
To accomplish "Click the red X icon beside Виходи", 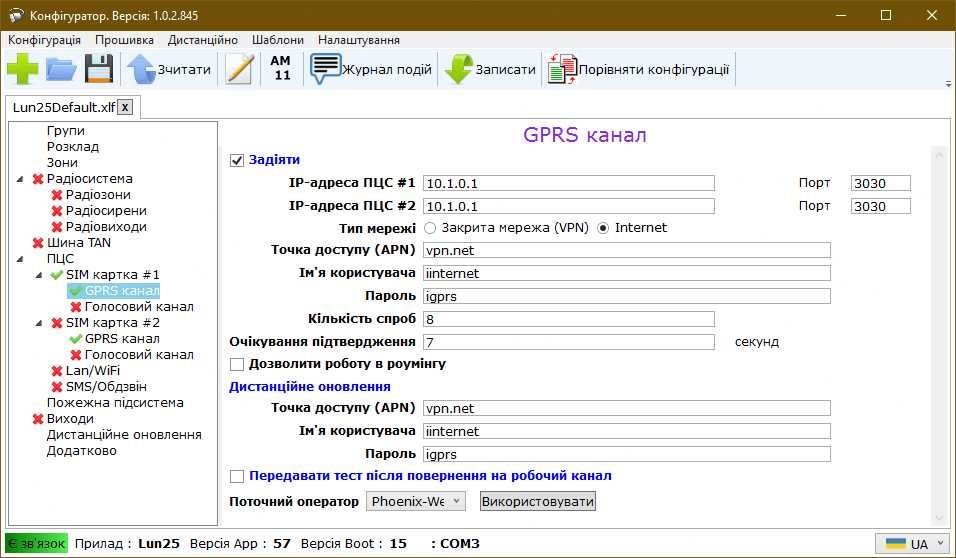I will pos(38,419).
